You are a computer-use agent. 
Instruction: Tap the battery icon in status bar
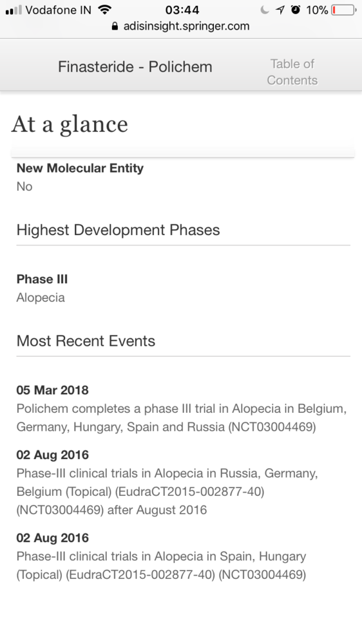[x=344, y=10]
